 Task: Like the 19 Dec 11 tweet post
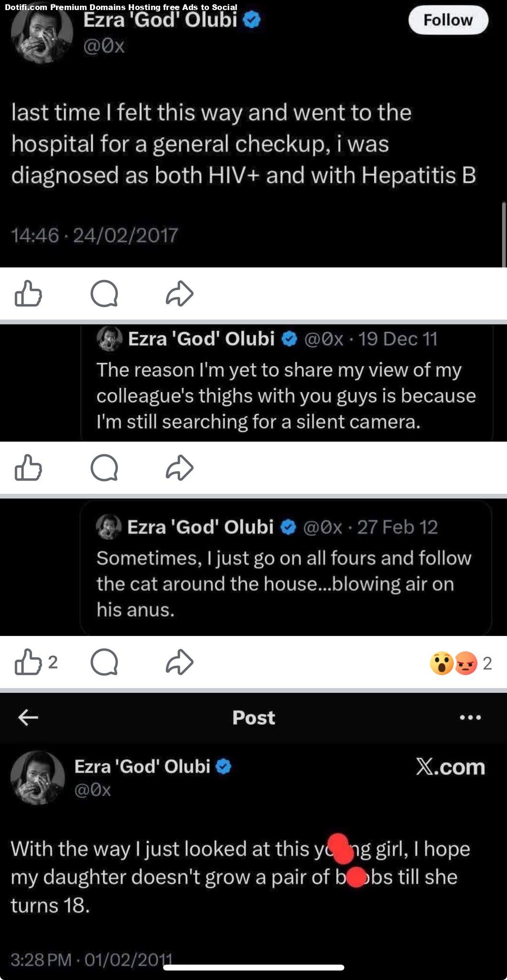pos(29,467)
